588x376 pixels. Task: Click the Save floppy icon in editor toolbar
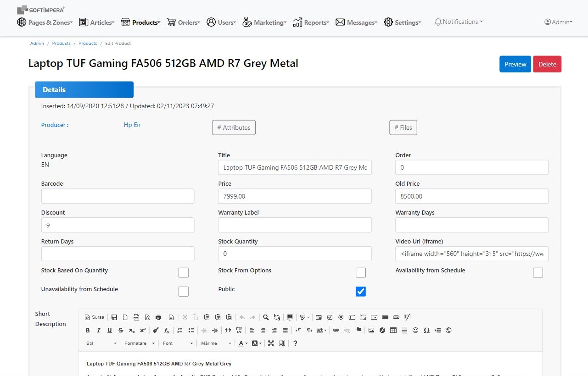click(x=114, y=317)
